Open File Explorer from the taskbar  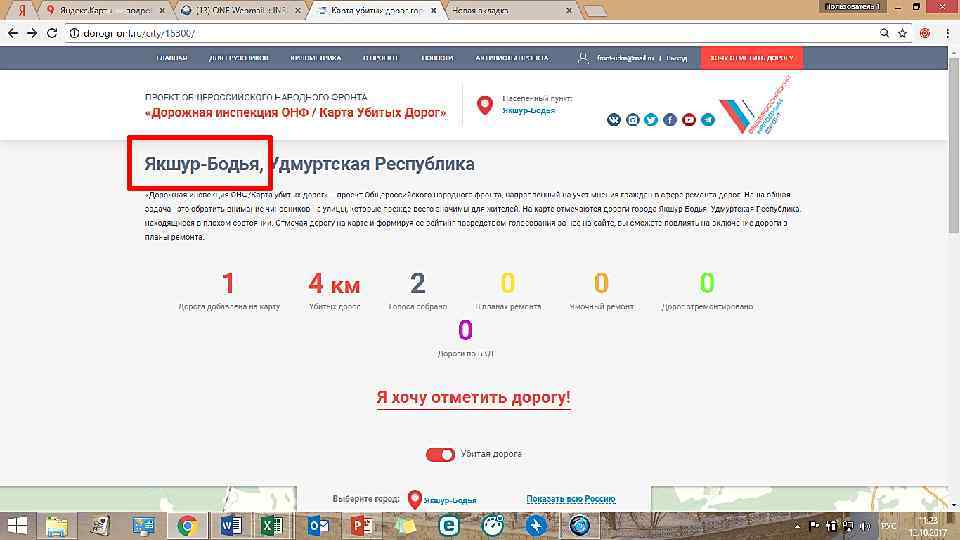tap(56, 526)
